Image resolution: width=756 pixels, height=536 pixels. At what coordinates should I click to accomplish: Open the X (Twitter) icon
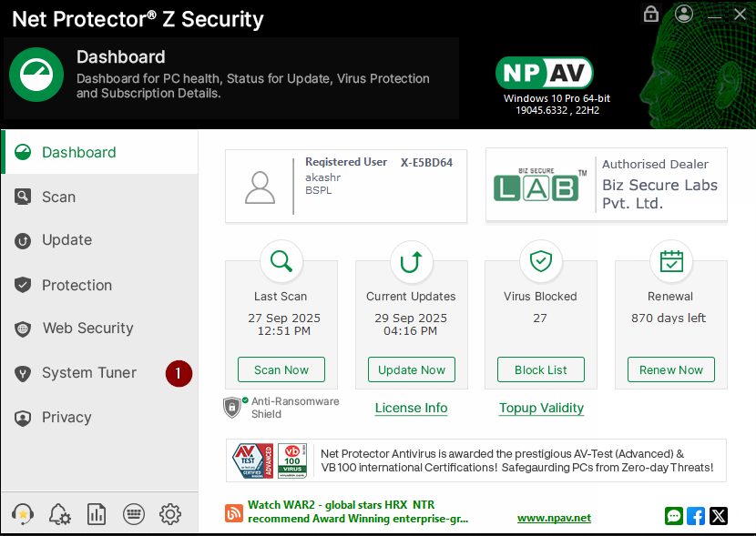point(719,516)
